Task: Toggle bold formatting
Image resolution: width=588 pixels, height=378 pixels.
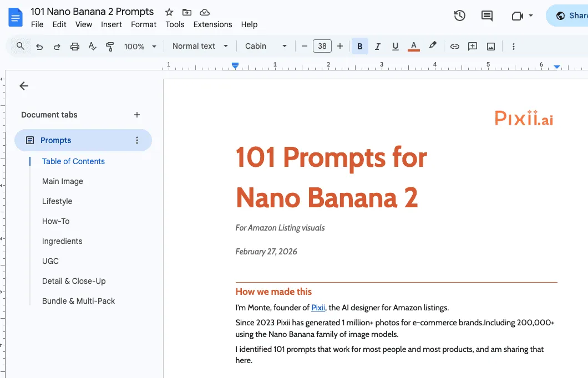Action: pos(359,46)
